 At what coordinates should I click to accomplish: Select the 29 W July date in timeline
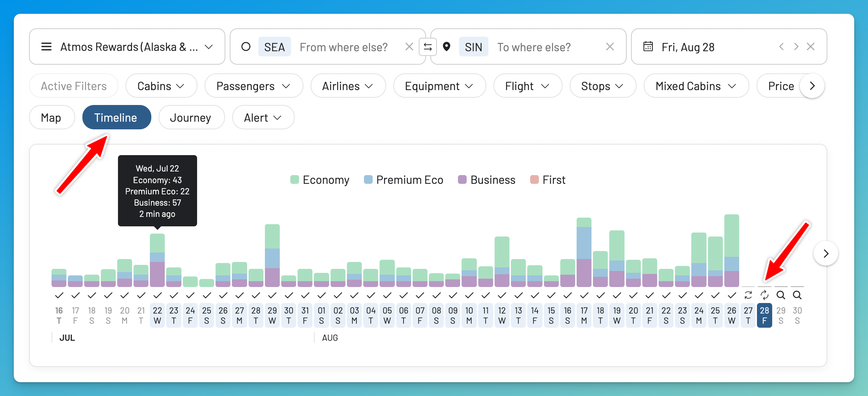point(272,315)
